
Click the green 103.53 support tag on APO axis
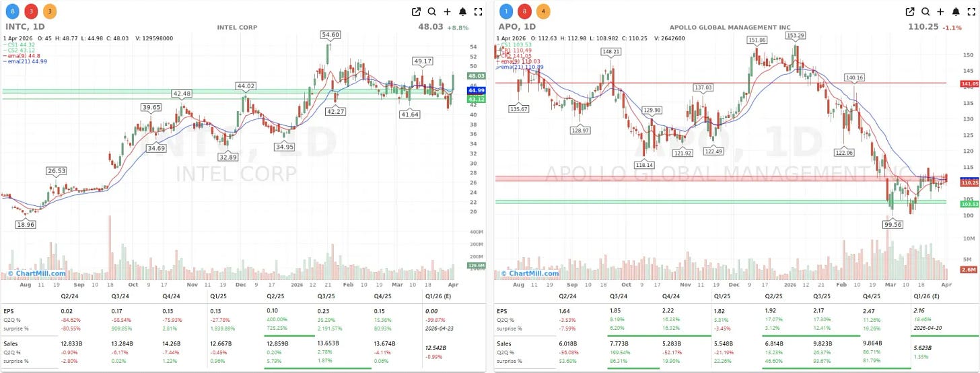tap(970, 203)
